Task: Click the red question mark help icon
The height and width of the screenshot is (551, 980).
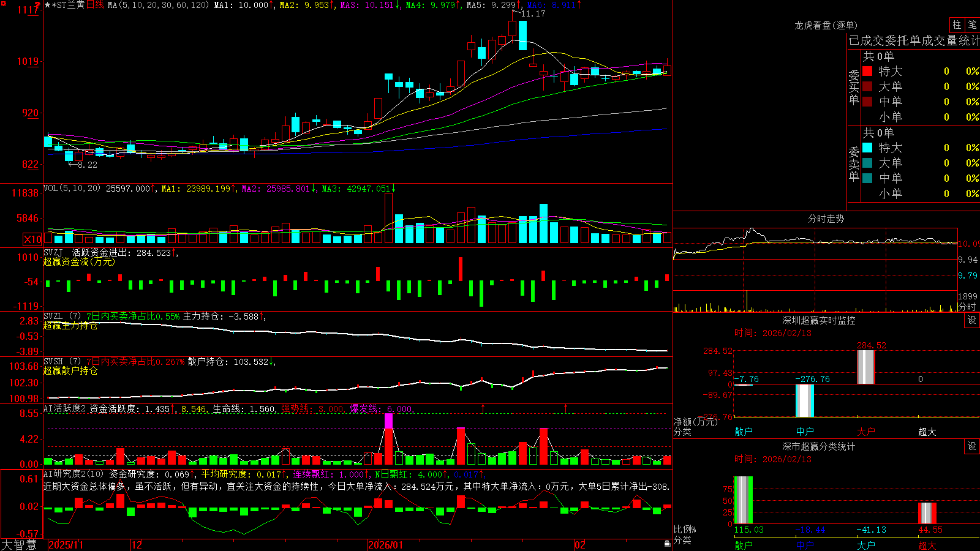Action: tap(38, 5)
